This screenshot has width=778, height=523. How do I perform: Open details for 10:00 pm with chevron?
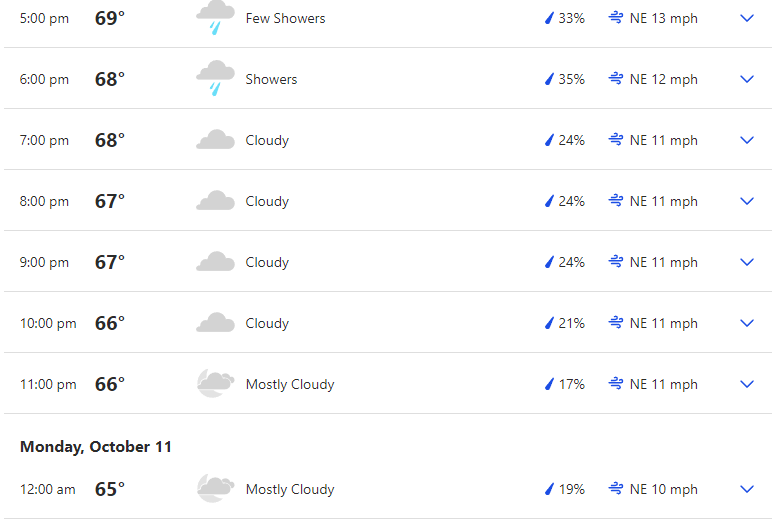(x=747, y=323)
